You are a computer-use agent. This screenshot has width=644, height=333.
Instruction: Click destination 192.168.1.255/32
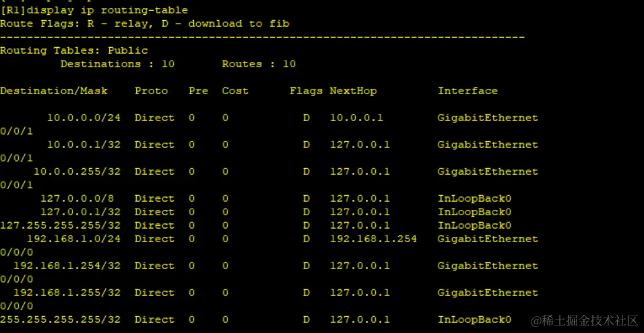tap(67, 293)
